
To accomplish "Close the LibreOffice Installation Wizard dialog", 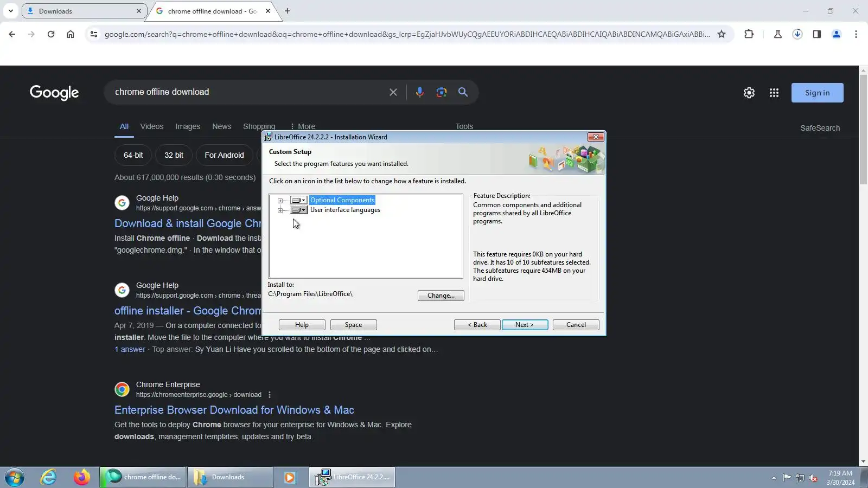I will coord(596,137).
